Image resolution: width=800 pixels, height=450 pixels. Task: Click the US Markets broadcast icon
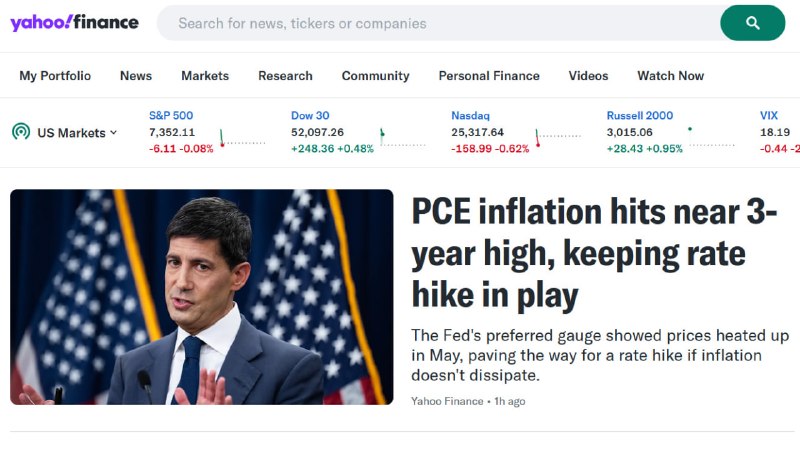21,132
